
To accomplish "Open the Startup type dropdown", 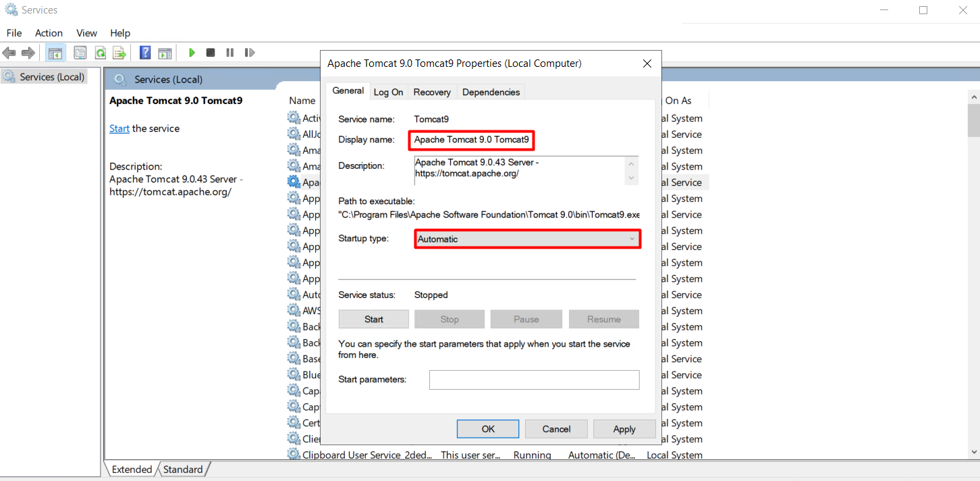I will (x=631, y=238).
